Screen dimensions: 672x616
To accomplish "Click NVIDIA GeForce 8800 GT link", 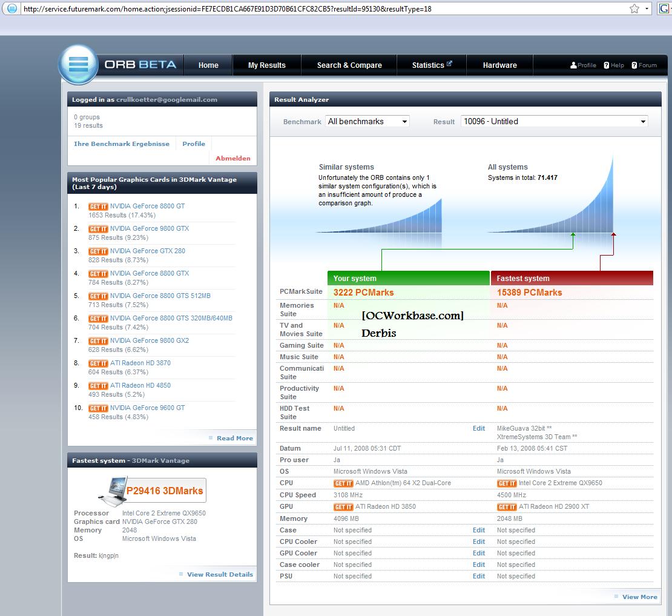I will (x=148, y=206).
